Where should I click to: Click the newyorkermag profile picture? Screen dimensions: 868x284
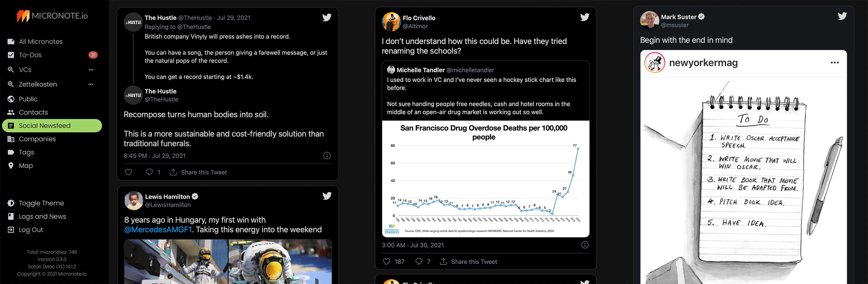[655, 63]
